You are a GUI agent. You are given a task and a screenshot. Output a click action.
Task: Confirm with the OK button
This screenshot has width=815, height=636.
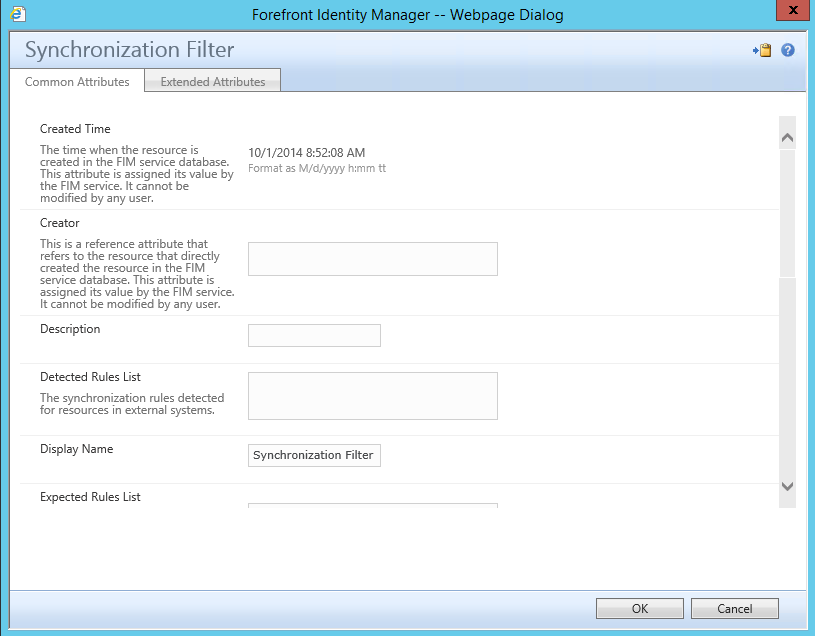(640, 608)
